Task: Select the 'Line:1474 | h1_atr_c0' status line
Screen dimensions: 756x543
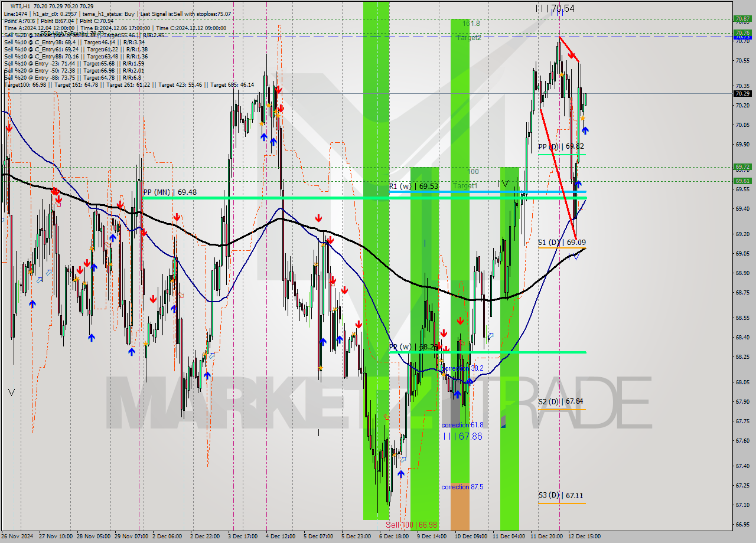Action: tap(118, 14)
